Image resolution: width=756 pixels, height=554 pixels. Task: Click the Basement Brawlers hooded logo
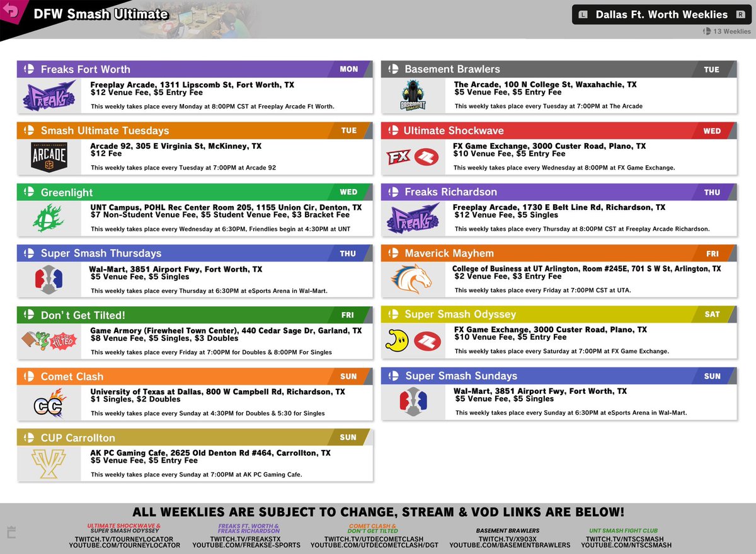click(x=413, y=95)
